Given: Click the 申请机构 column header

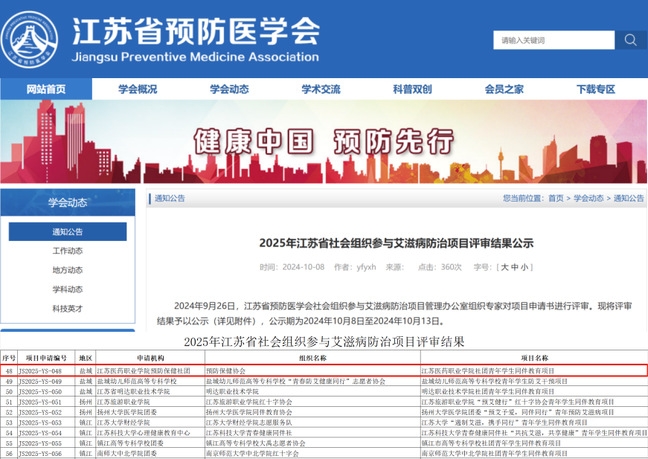Looking at the screenshot, I should (150, 358).
